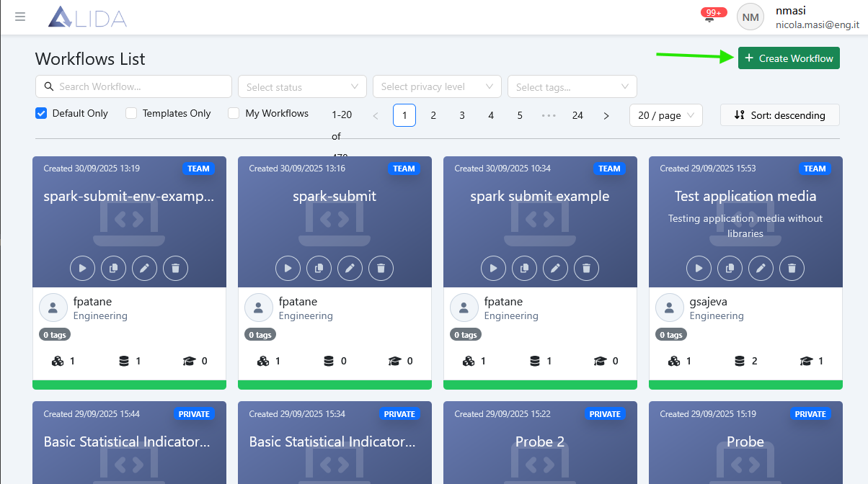Click the Create Workflow button
The height and width of the screenshot is (484, 868).
(789, 58)
